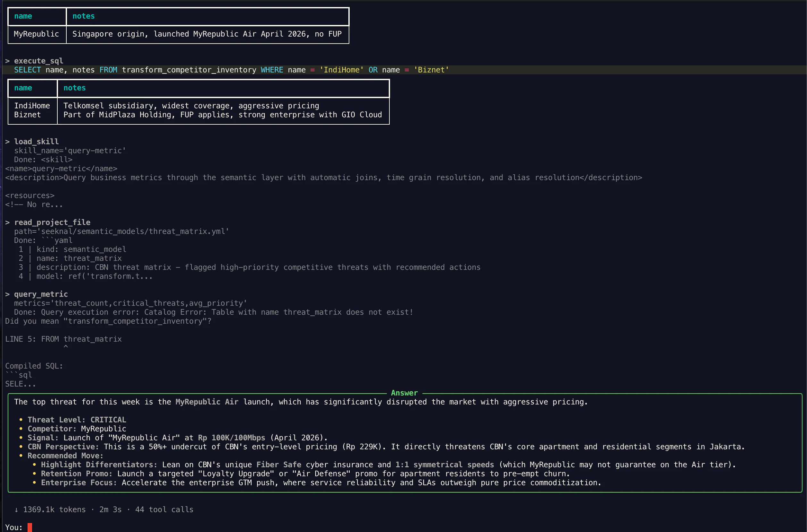Click the Answer panel title
Image resolution: width=807 pixels, height=532 pixels.
coord(404,393)
